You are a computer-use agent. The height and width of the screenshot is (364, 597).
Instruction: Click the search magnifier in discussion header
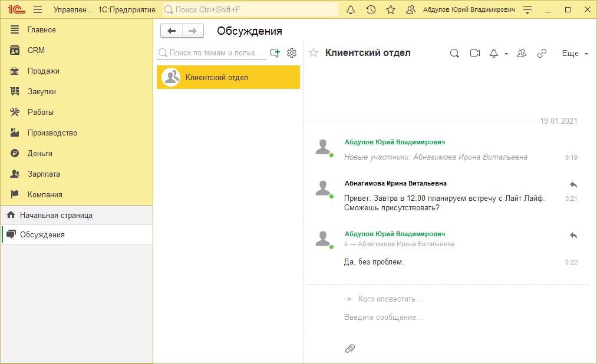454,53
